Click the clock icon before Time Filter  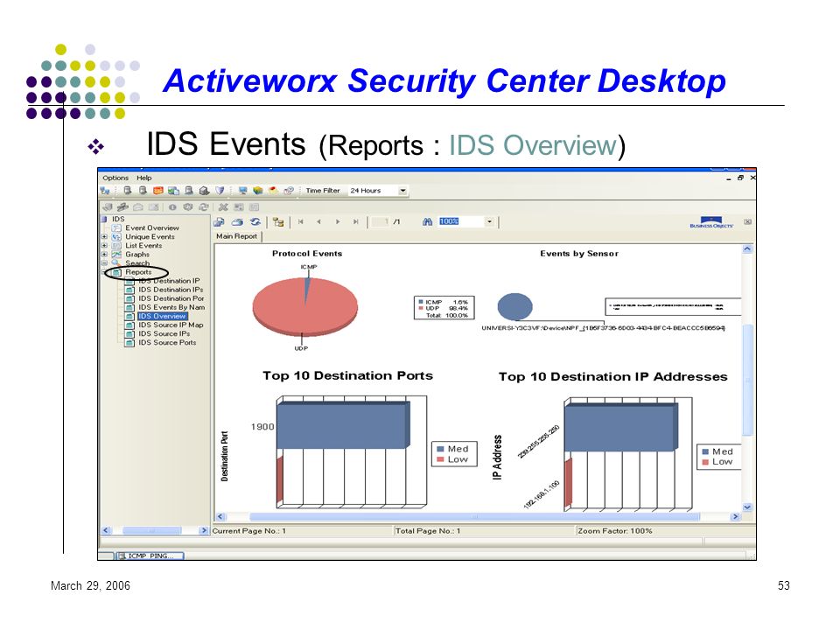290,191
